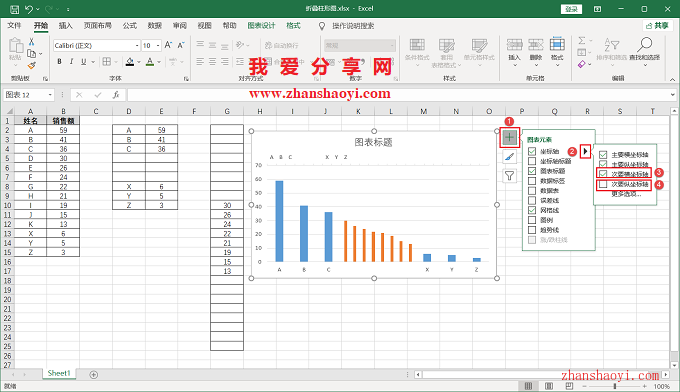Expand the 坐标轴 submenu arrow
Viewport: 680px width, 392px height.
pyautogui.click(x=585, y=151)
